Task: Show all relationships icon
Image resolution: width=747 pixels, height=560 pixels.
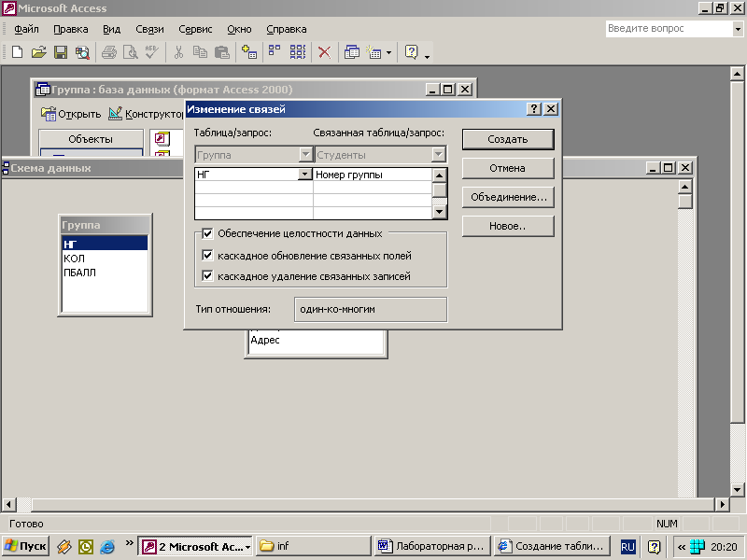Action: 298,52
